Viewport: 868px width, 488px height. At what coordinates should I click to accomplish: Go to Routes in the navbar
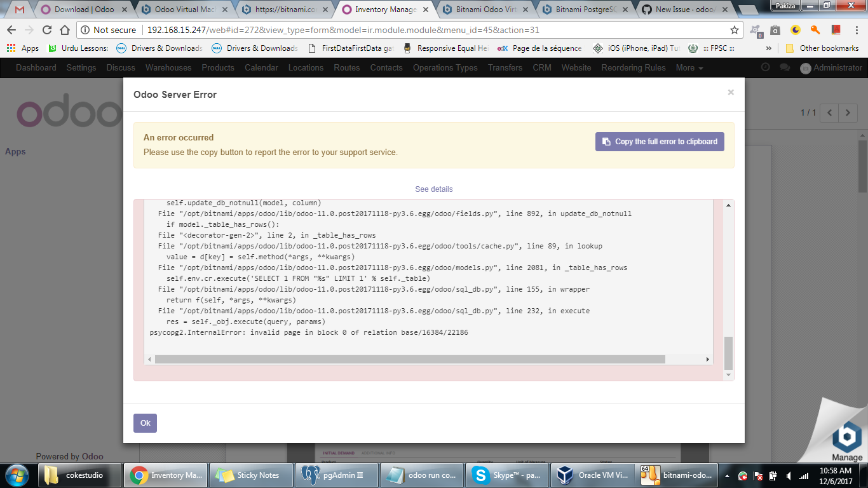[347, 67]
